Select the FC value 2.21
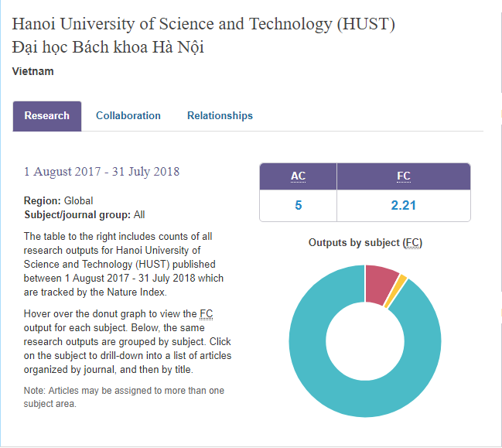This screenshot has width=502, height=448. 403,206
